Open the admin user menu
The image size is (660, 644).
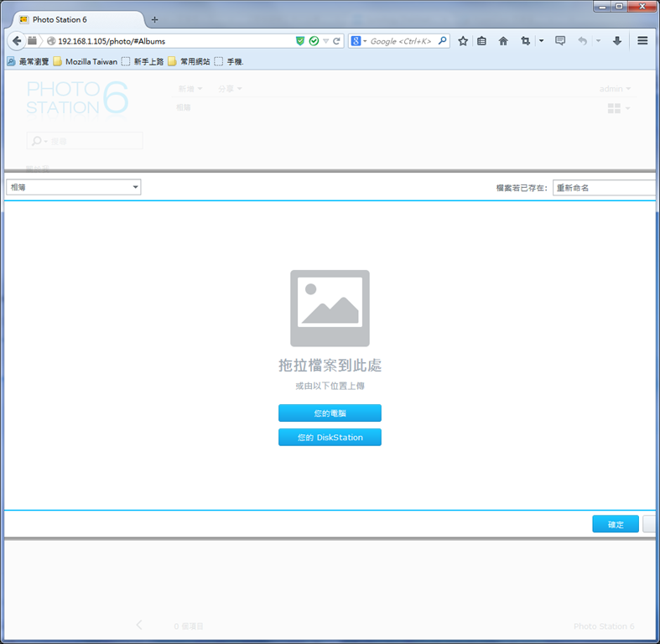pyautogui.click(x=615, y=89)
